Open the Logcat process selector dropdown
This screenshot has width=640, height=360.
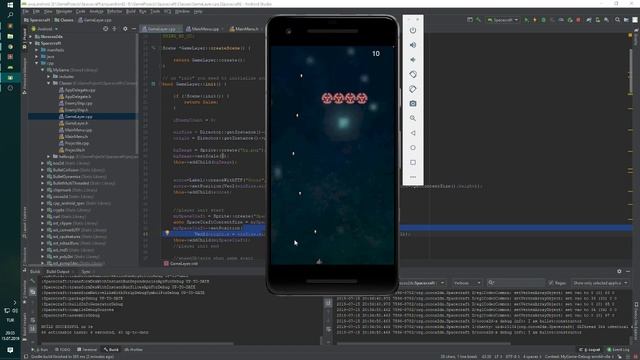click(422, 283)
